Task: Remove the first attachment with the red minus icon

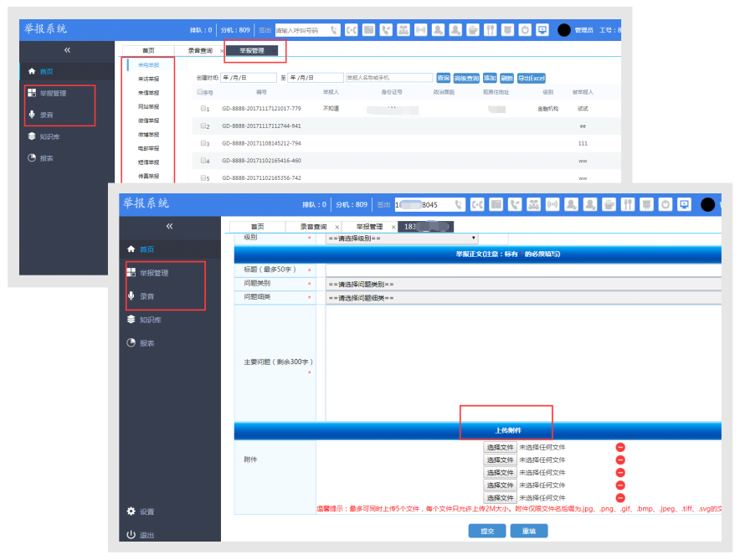Action: tap(620, 447)
